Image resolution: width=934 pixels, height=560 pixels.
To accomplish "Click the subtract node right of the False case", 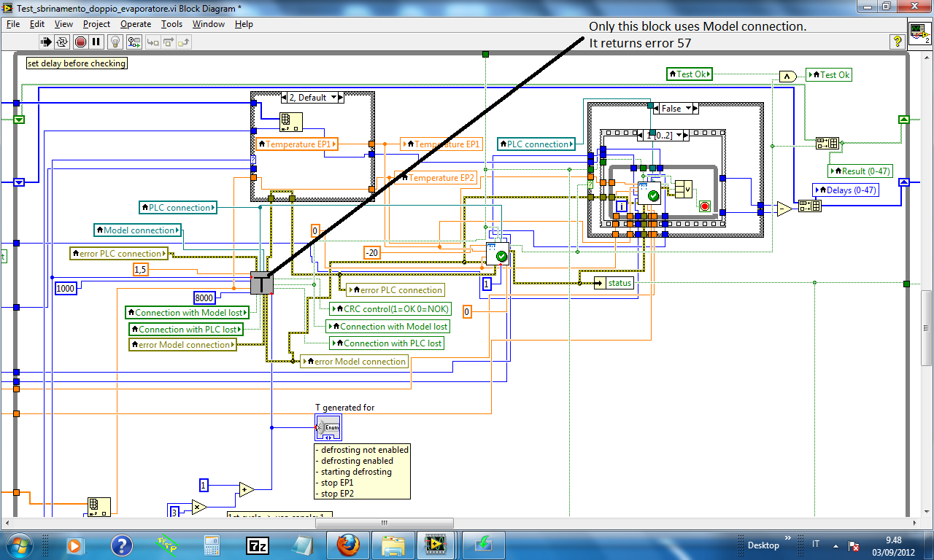I will click(x=784, y=209).
